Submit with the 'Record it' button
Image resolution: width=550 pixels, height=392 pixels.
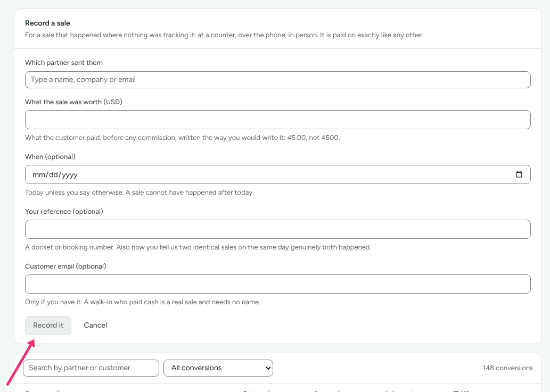48,326
